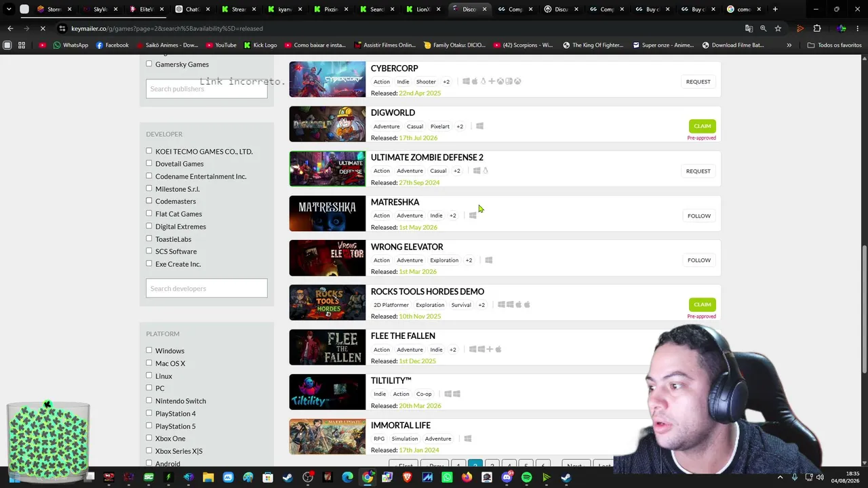The width and height of the screenshot is (868, 488).
Task: Request a key for CYBERCORP
Action: 698,81
